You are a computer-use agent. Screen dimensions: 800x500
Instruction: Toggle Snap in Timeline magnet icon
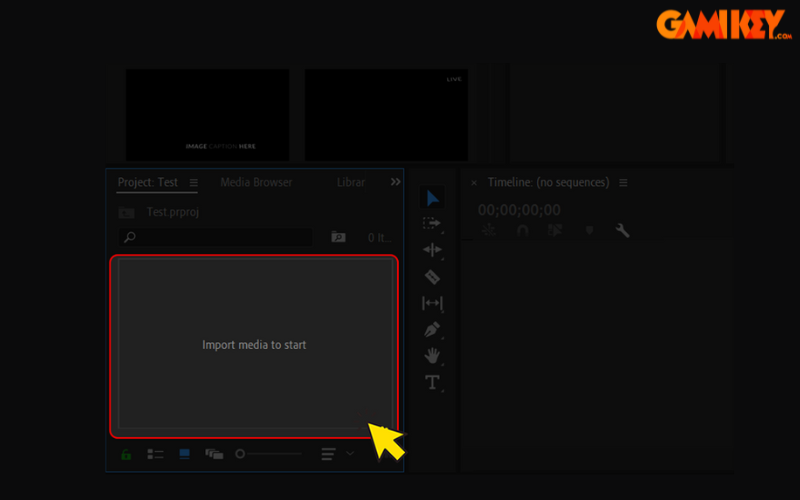coord(522,231)
